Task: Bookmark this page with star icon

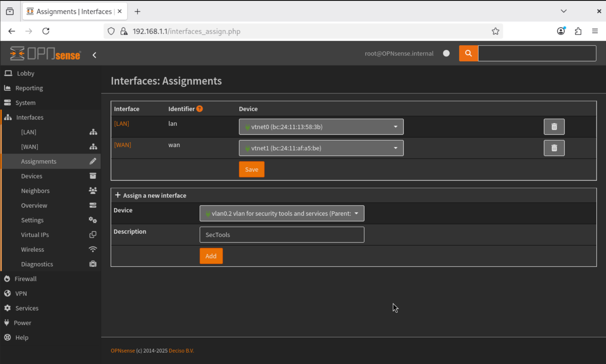Action: tap(495, 31)
